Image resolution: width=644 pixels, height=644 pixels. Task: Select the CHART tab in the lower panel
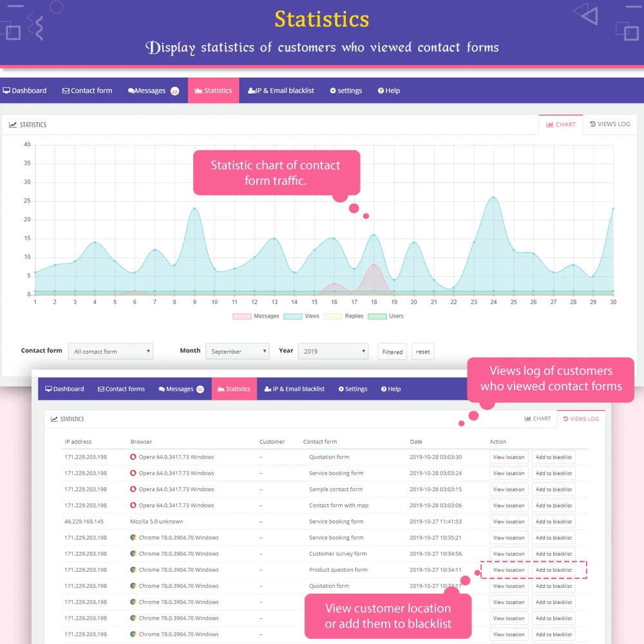click(x=538, y=418)
